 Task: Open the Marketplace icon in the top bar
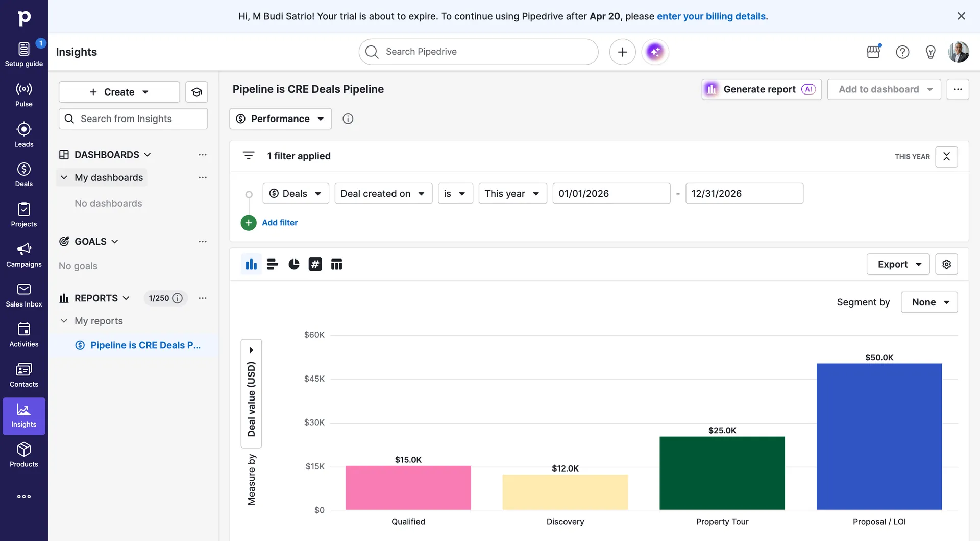[873, 52]
